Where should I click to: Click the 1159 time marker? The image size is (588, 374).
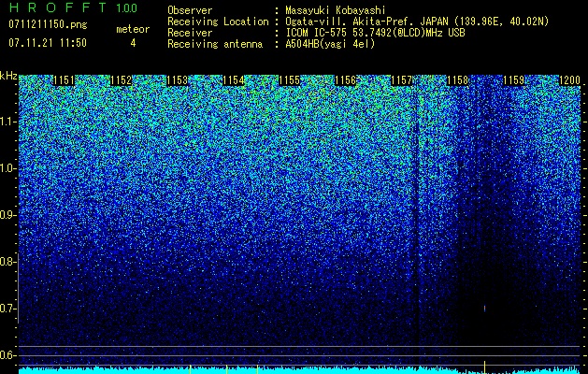point(513,80)
